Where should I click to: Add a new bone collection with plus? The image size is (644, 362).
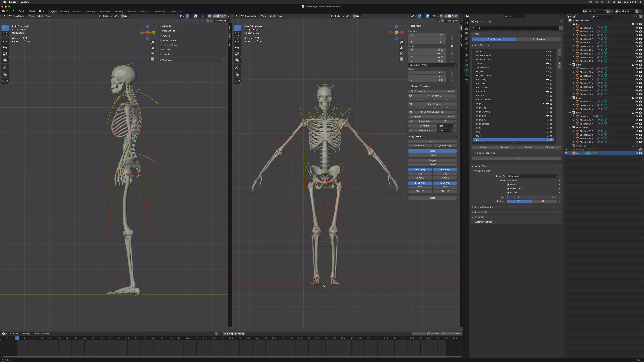coord(559,50)
